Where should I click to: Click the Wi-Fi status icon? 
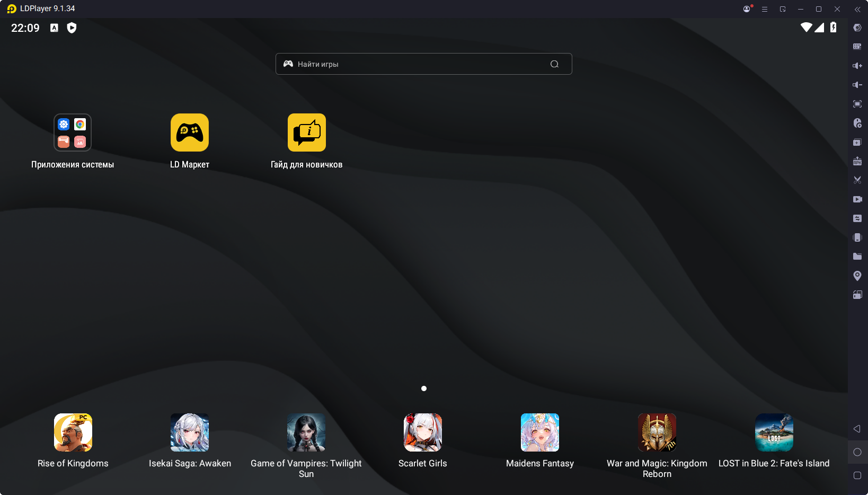[x=806, y=28]
